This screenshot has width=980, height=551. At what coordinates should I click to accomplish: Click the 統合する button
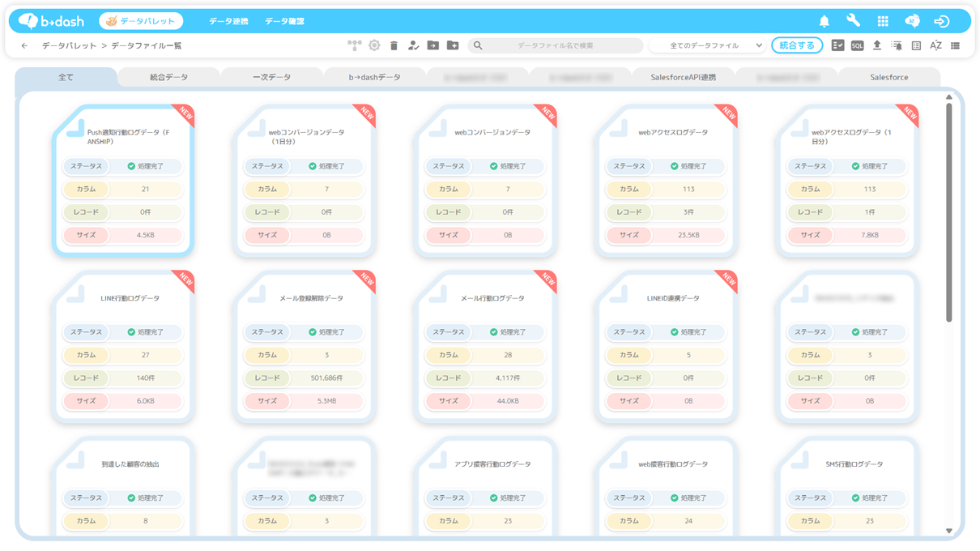(797, 46)
